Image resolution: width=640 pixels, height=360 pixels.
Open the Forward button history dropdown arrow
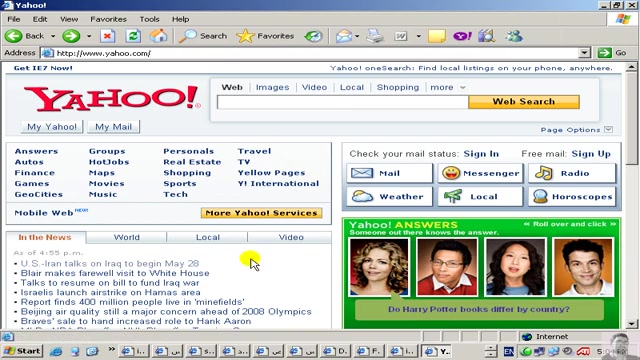tap(89, 36)
